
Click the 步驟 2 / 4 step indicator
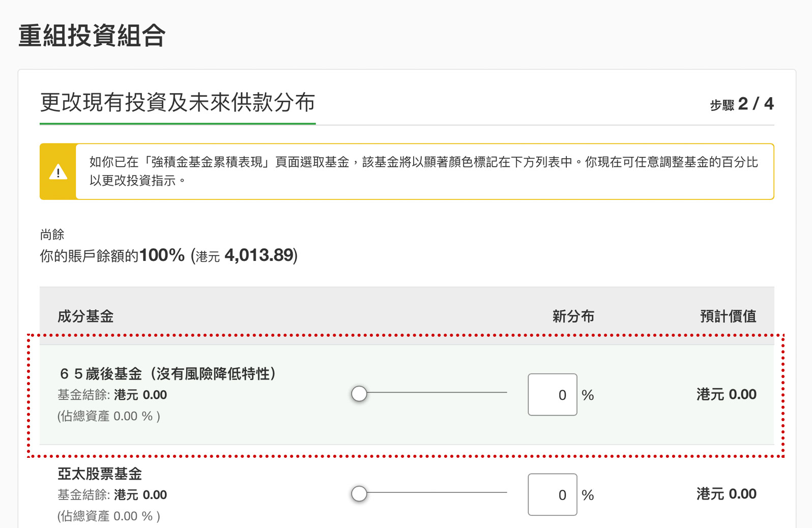[742, 104]
